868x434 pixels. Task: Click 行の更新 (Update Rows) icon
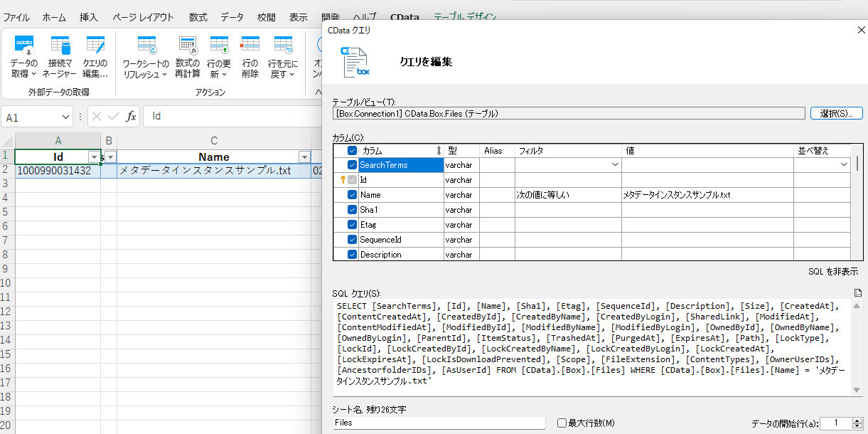pos(219,57)
